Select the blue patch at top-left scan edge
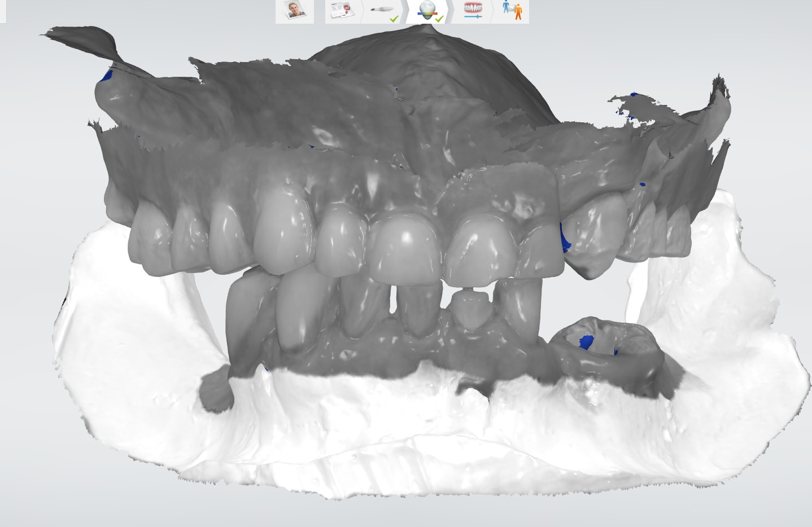This screenshot has width=812, height=527. 106,75
